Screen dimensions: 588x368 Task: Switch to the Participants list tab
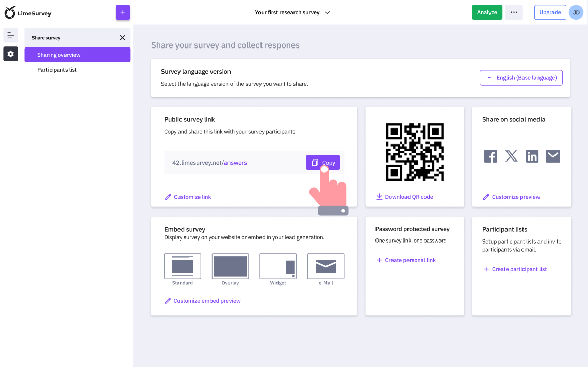click(x=57, y=69)
